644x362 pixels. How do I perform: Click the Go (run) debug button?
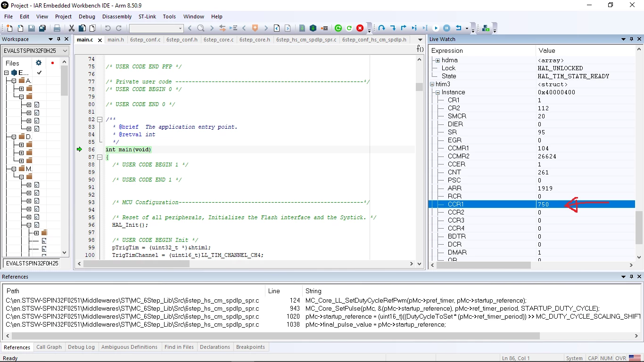click(x=436, y=28)
